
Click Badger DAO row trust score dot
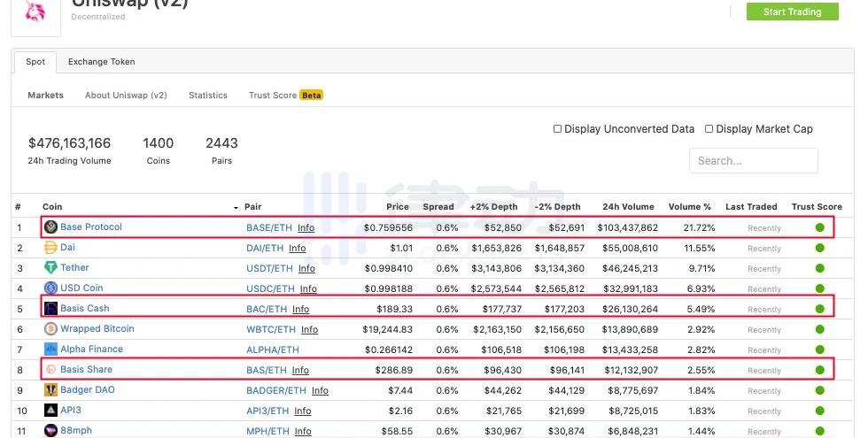tap(820, 390)
